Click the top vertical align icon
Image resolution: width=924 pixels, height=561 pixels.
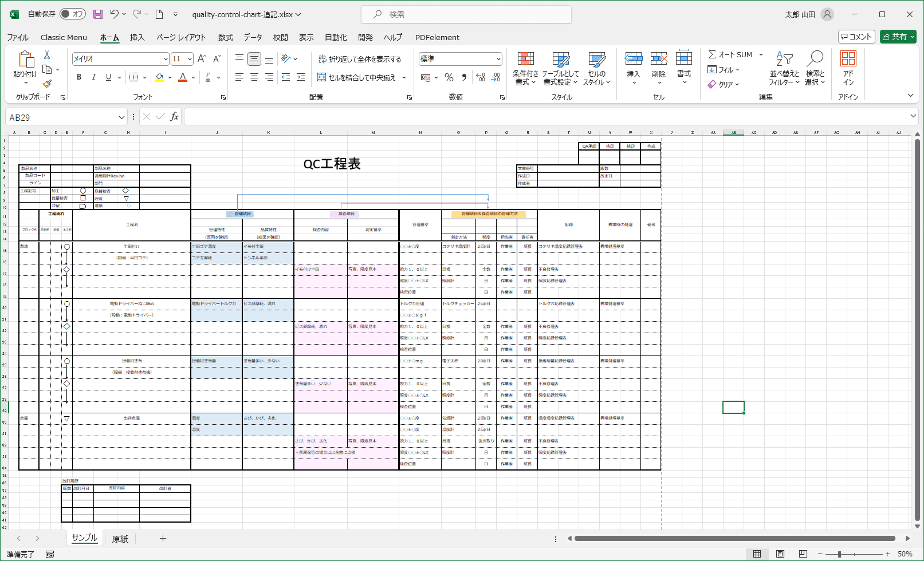(239, 58)
